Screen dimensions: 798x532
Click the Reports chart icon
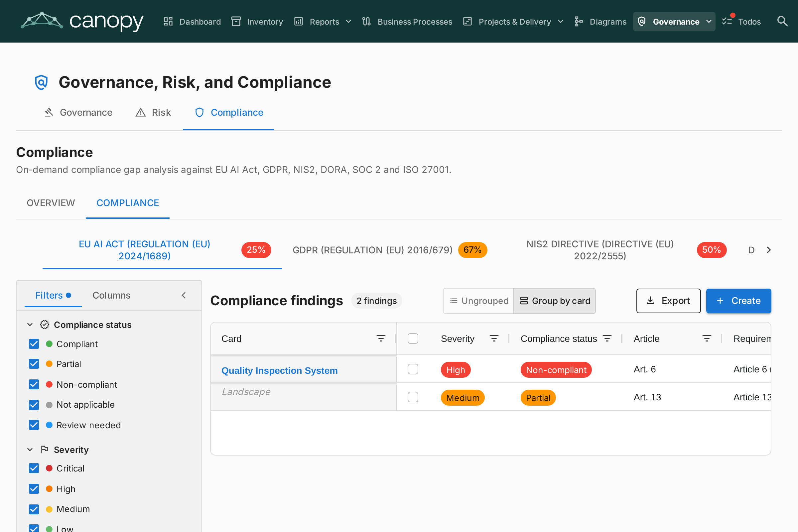click(298, 22)
